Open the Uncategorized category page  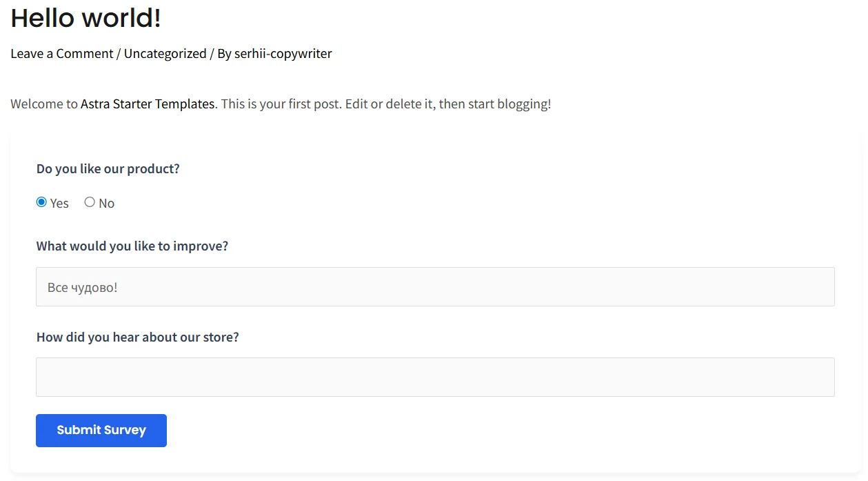pos(165,53)
